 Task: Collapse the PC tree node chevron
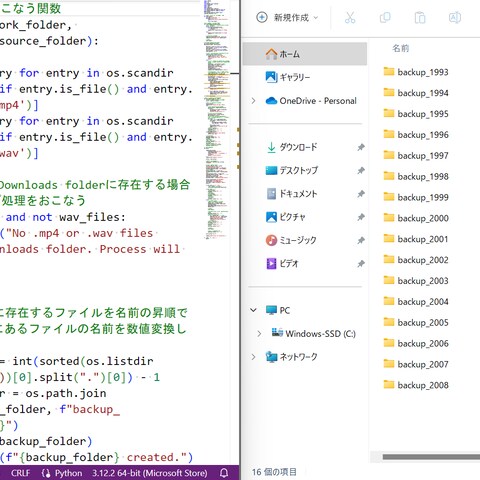254,310
